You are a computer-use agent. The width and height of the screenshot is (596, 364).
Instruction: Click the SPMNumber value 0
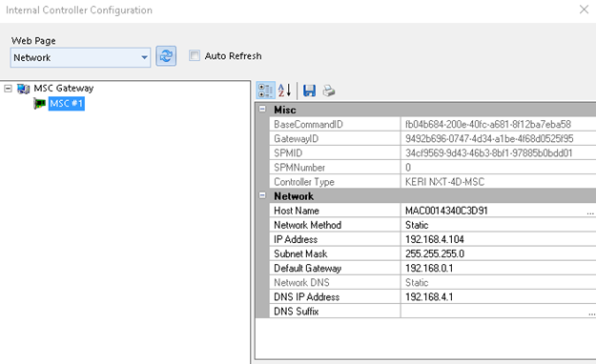pyautogui.click(x=408, y=168)
